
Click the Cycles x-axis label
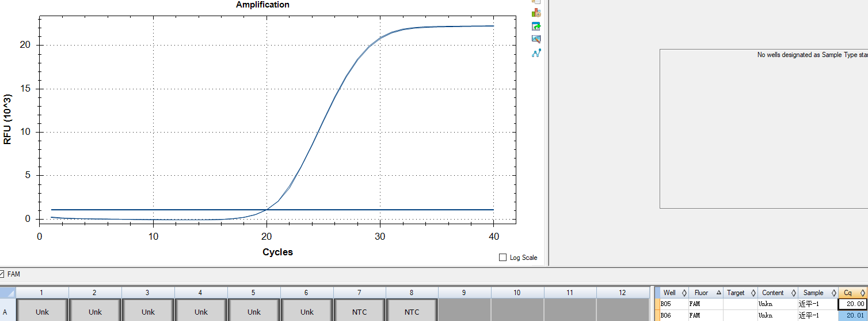(277, 252)
